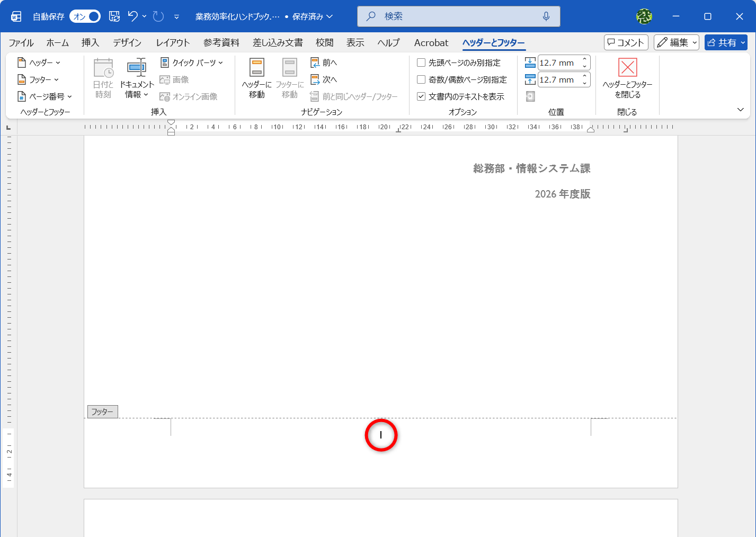Image resolution: width=756 pixels, height=537 pixels.
Task: Click the undo icon
Action: click(x=133, y=16)
